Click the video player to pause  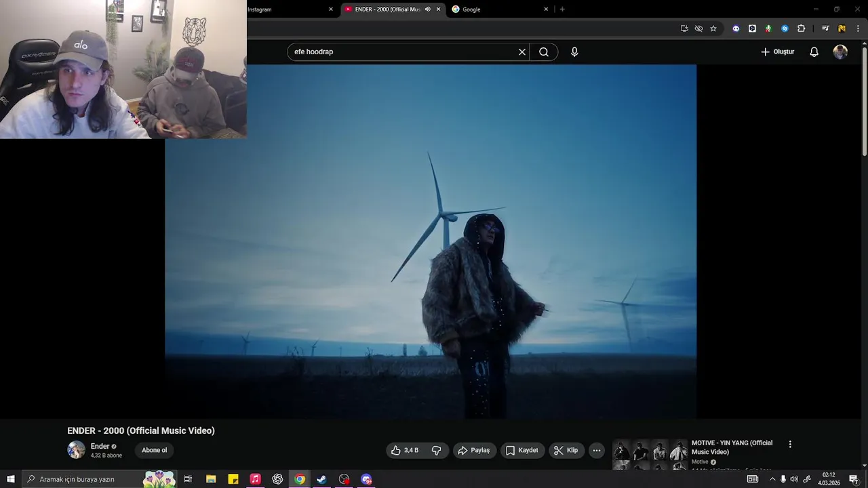point(431,242)
